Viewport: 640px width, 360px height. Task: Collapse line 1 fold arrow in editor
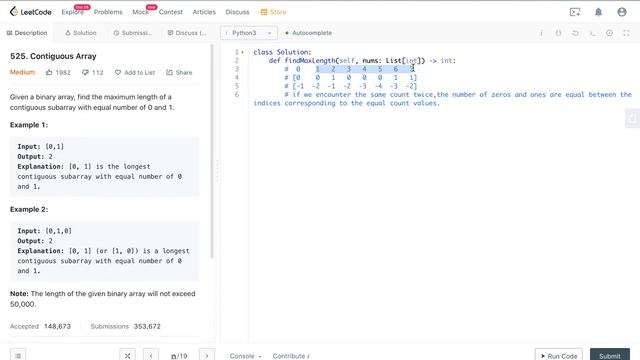[x=242, y=52]
